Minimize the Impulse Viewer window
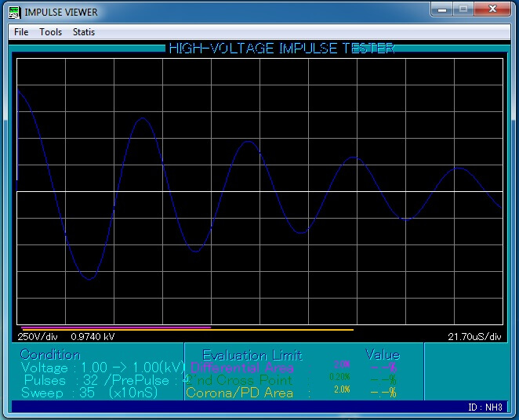 pos(442,9)
